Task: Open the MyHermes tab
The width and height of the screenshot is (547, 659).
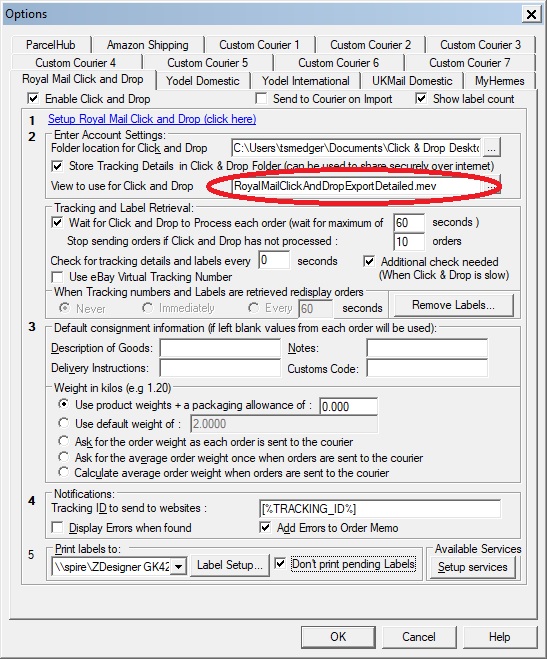Action: point(500,81)
